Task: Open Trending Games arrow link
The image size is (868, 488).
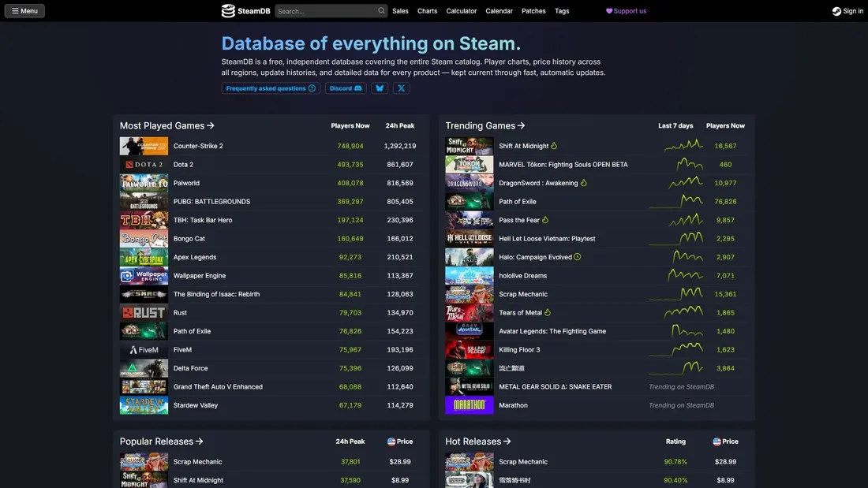Action: (485, 125)
